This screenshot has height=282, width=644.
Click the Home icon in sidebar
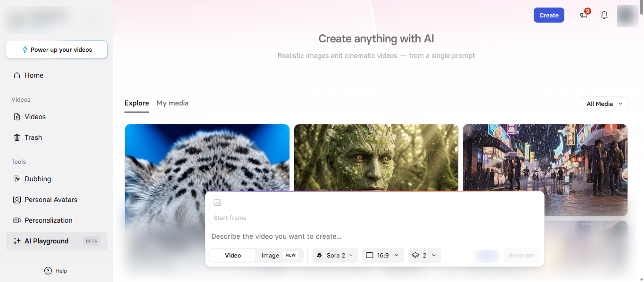(x=17, y=75)
